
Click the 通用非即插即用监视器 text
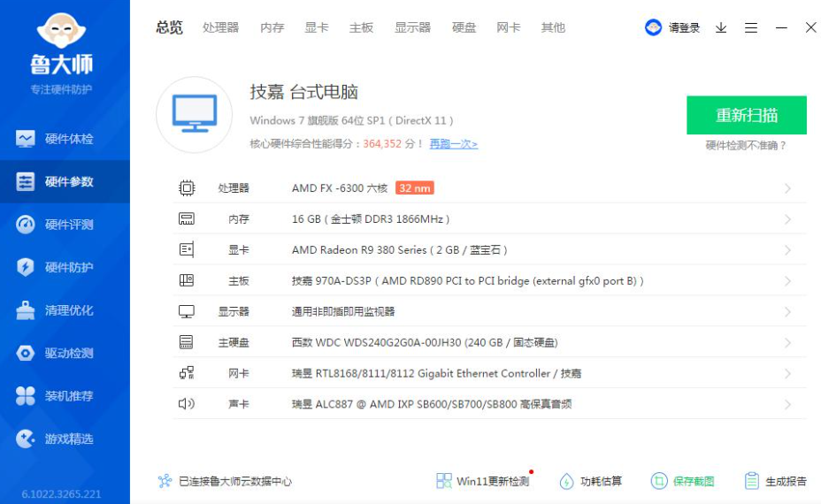(x=343, y=311)
